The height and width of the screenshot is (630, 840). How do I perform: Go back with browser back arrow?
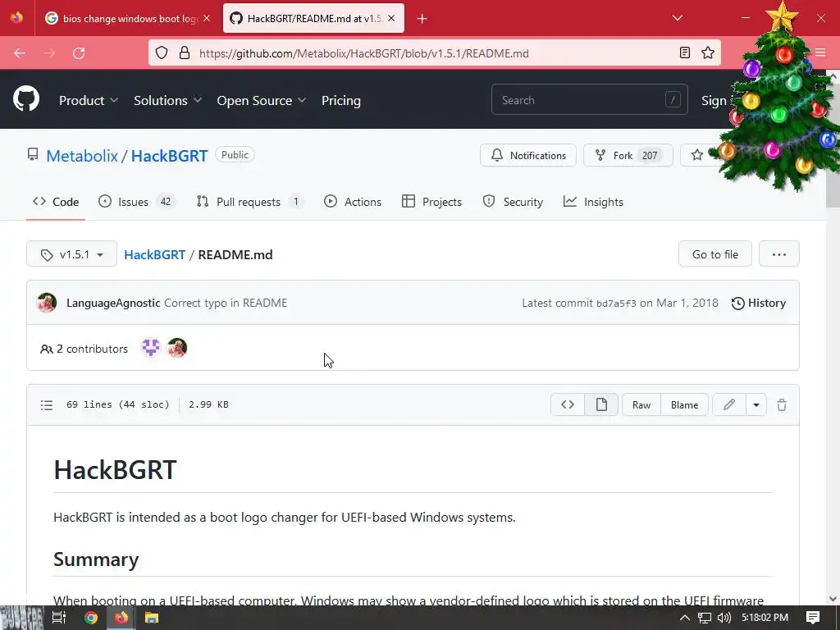click(20, 53)
